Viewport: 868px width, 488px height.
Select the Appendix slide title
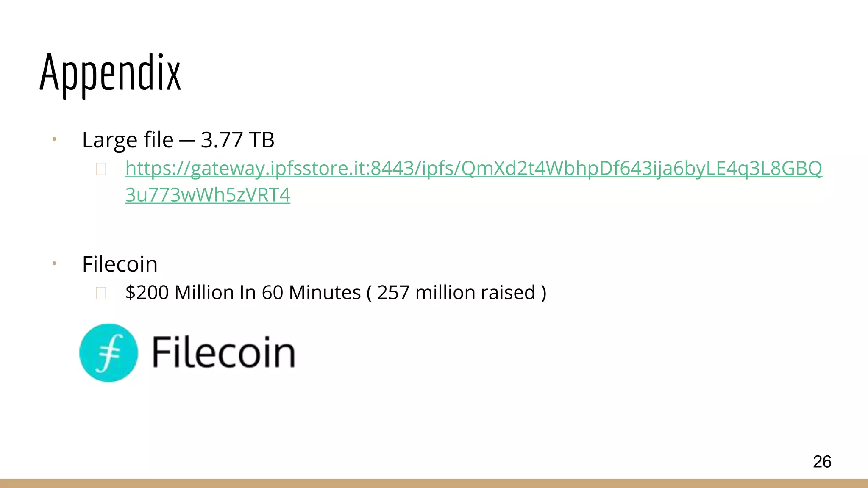(110, 73)
